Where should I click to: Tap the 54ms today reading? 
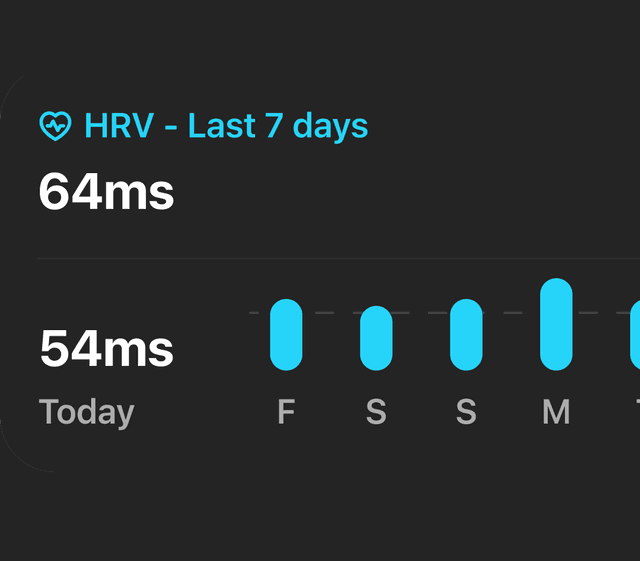click(x=106, y=349)
